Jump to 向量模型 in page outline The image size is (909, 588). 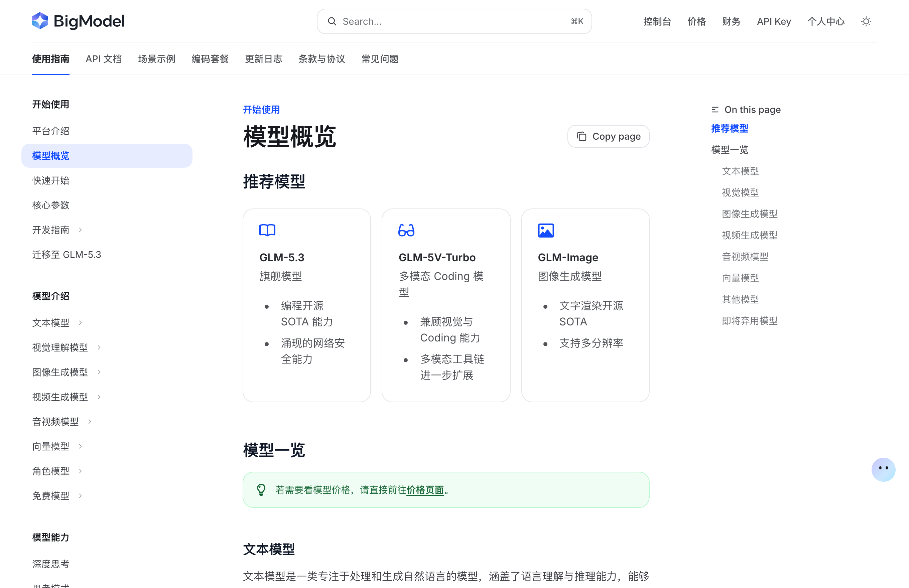point(740,278)
